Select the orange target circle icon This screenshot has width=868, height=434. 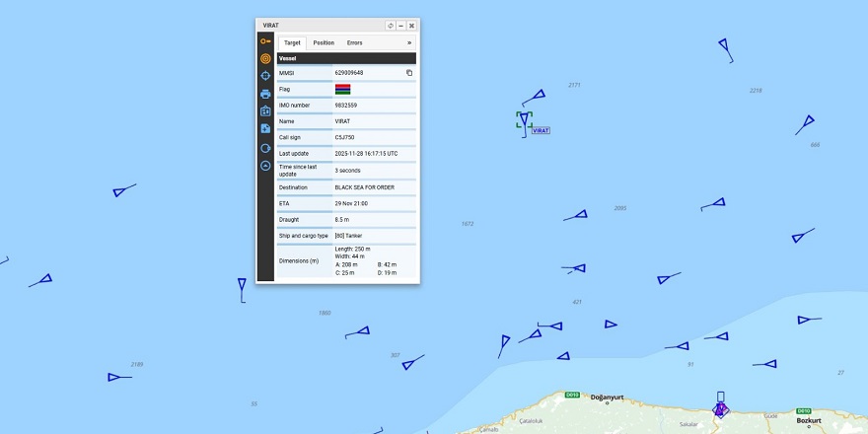pyautogui.click(x=265, y=58)
